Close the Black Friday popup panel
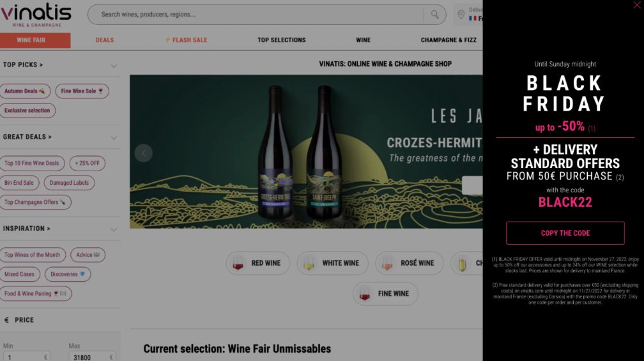The height and width of the screenshot is (361, 644). pos(636,5)
